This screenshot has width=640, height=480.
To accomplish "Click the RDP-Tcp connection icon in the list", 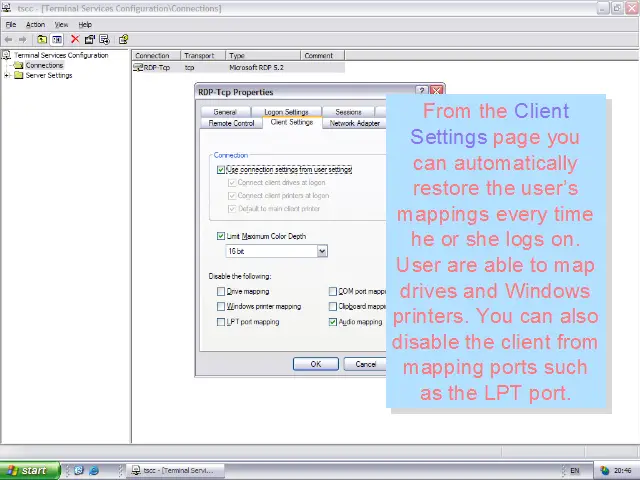I will pyautogui.click(x=138, y=67).
